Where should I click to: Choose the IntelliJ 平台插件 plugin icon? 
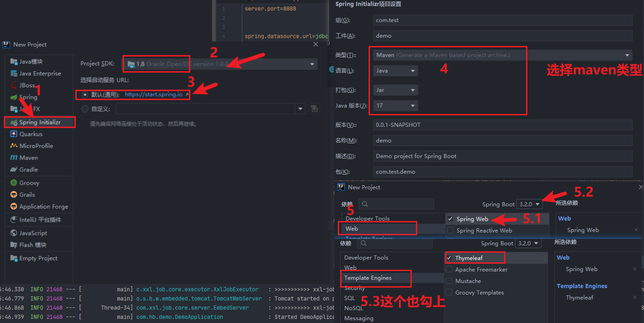[x=13, y=220]
